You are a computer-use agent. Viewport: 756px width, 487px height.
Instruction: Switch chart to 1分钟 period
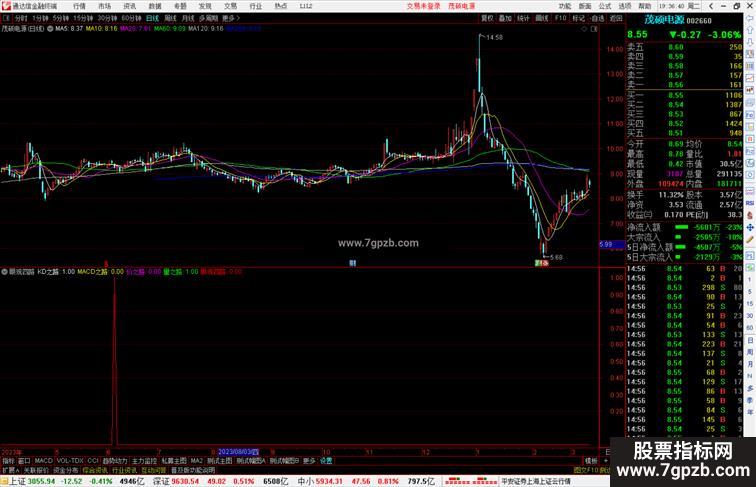pos(40,18)
